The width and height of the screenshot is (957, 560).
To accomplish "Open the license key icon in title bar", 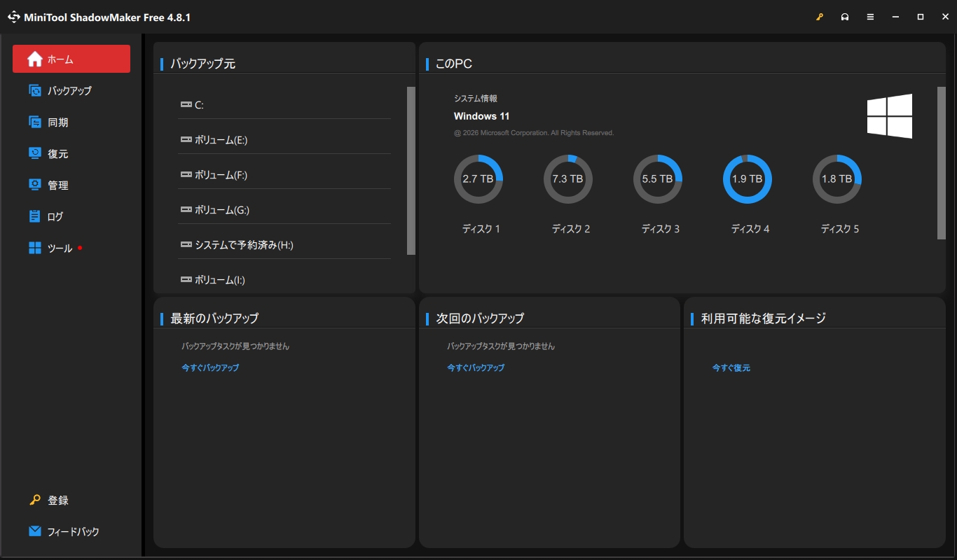I will click(x=820, y=17).
